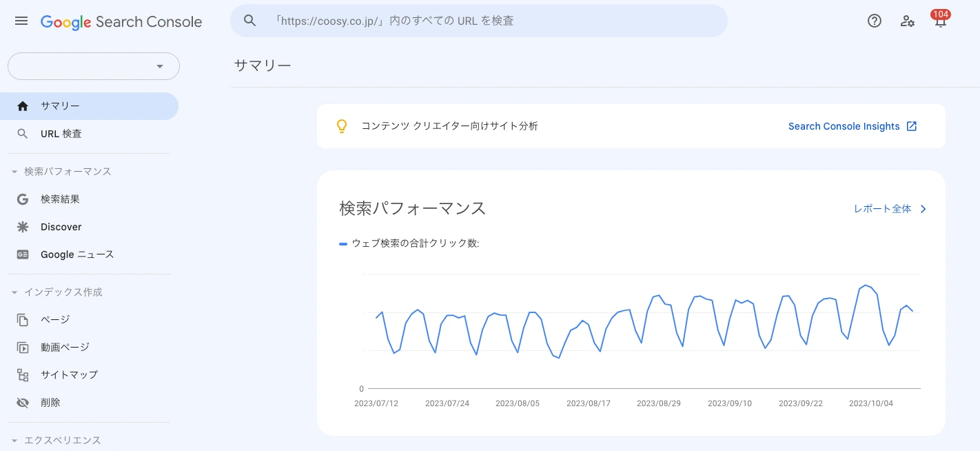Click the 2023/07/24 axis date label
Screen dimensions: 980x451
pyautogui.click(x=447, y=403)
